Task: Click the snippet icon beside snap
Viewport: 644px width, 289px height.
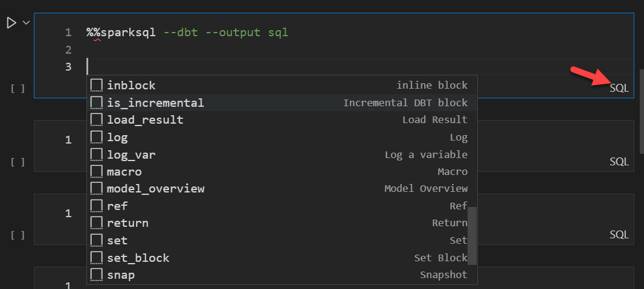Action: pyautogui.click(x=96, y=275)
